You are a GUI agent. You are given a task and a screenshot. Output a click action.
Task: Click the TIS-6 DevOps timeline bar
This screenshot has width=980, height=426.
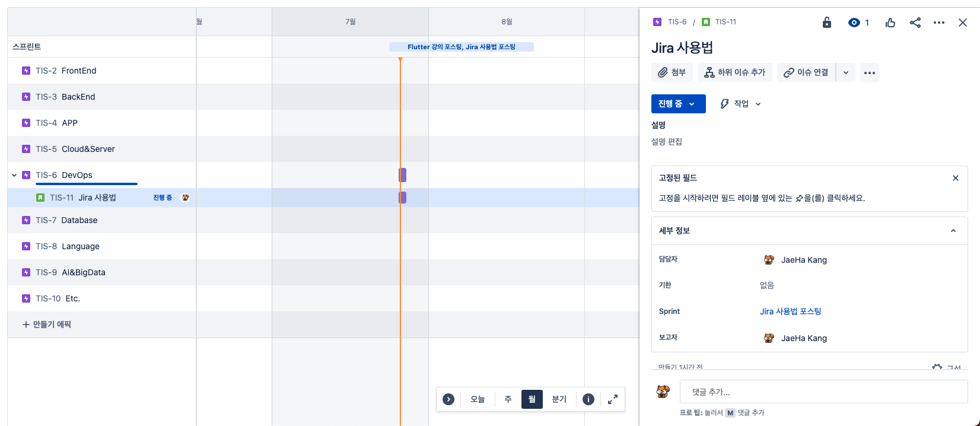click(403, 175)
